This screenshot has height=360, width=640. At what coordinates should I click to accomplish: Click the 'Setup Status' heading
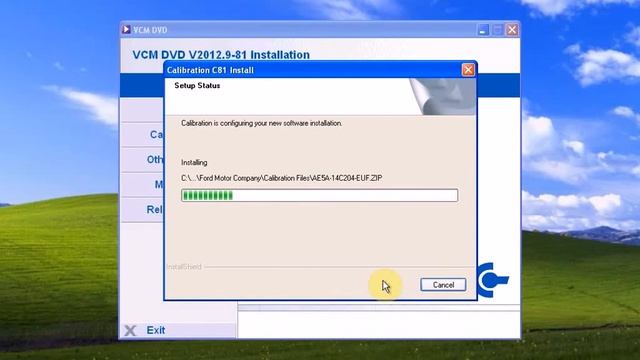click(197, 85)
